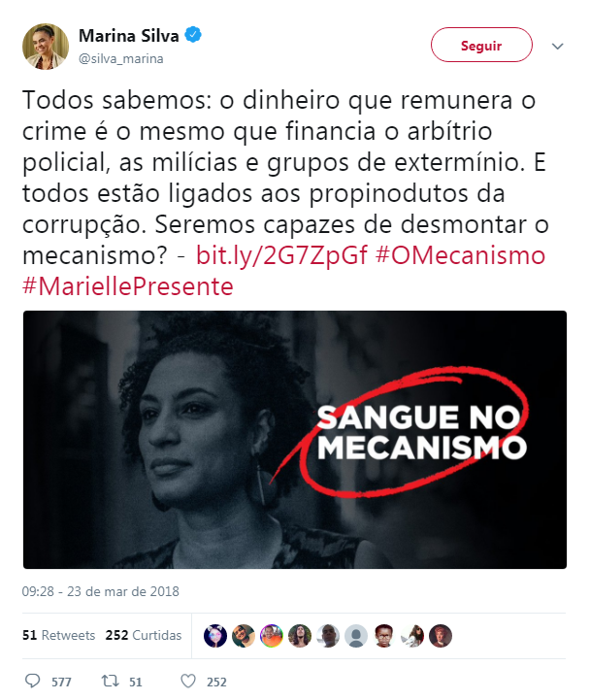Open the first liker's purple avatar

(215, 636)
